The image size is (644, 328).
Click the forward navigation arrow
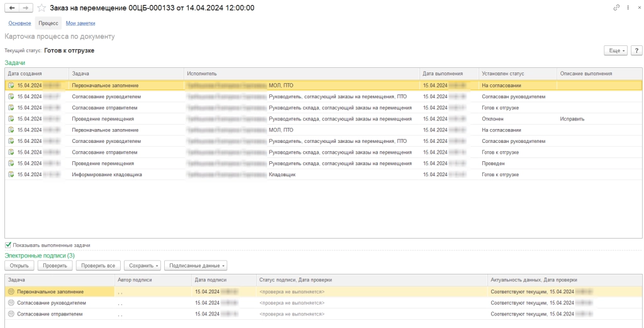click(25, 8)
